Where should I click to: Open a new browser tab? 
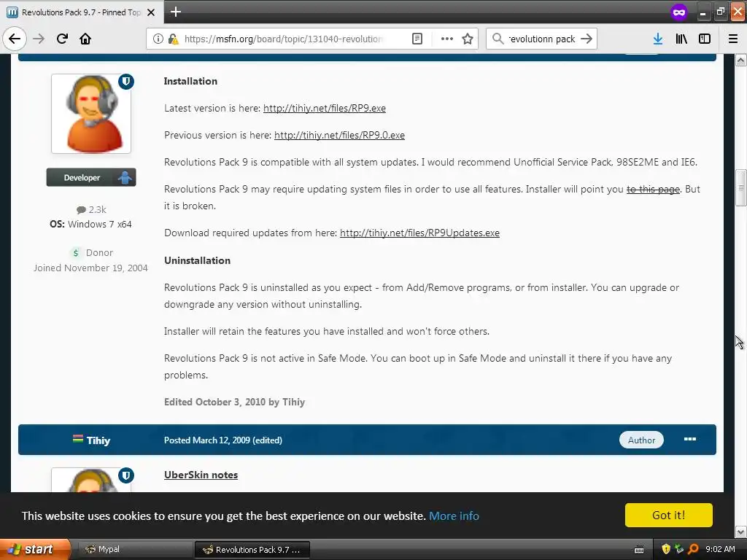(x=175, y=12)
